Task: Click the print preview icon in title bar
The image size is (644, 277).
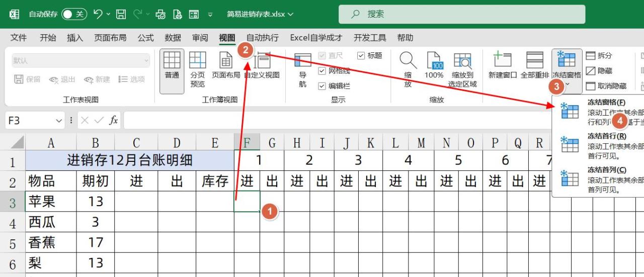Action: 160,14
